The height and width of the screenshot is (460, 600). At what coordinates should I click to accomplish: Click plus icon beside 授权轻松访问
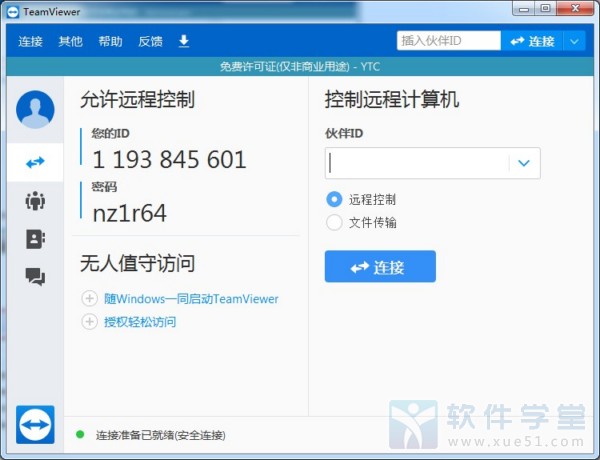click(x=90, y=322)
